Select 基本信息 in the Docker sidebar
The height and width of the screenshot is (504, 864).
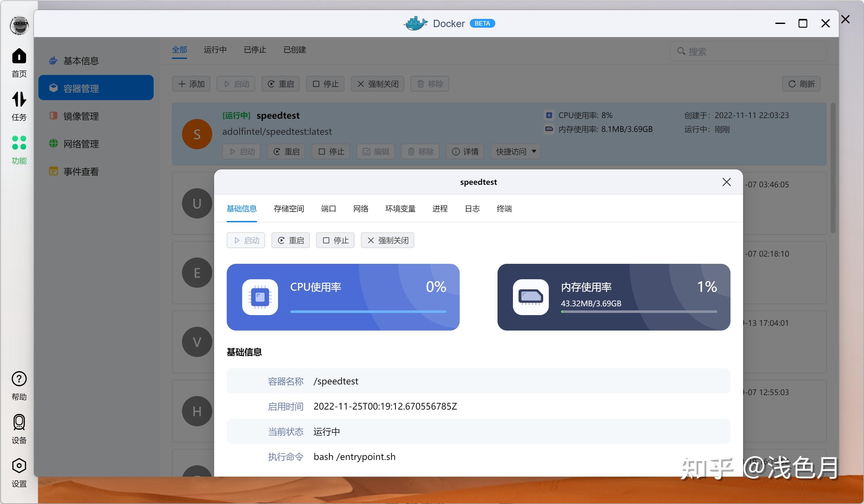click(81, 60)
